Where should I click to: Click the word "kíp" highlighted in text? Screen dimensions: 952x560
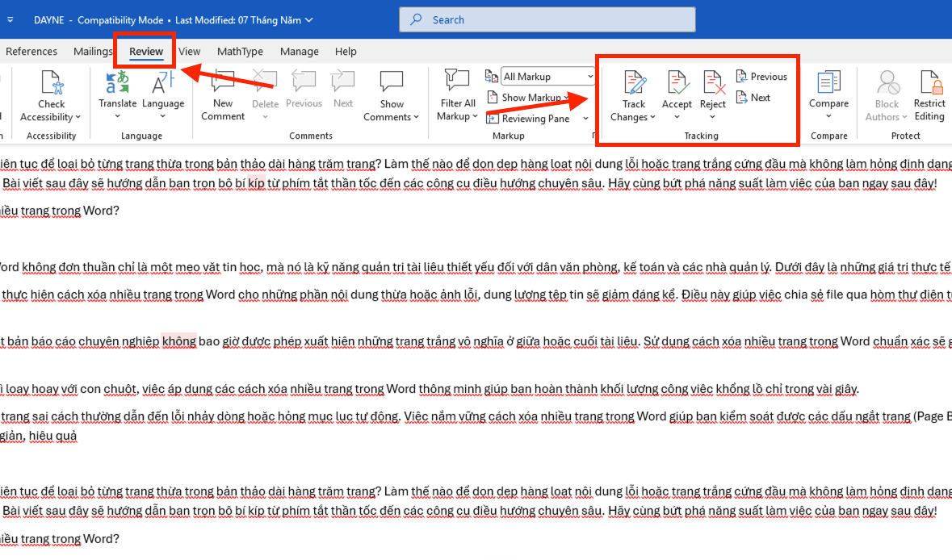coord(256,182)
